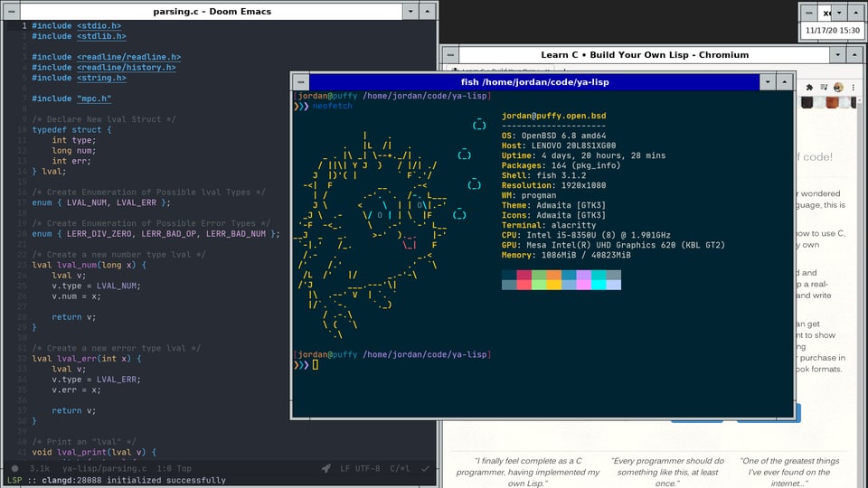
Task: Click the fish terminal's blue title bar
Action: [534, 82]
